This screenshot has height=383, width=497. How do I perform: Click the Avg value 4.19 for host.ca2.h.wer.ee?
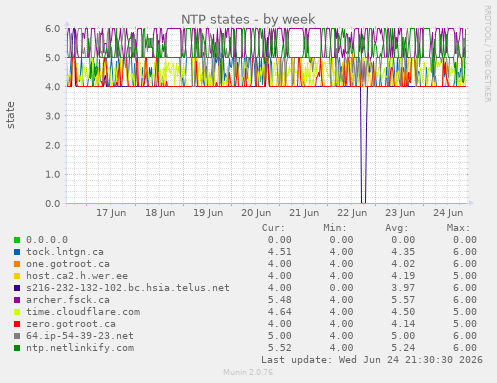pyautogui.click(x=403, y=276)
